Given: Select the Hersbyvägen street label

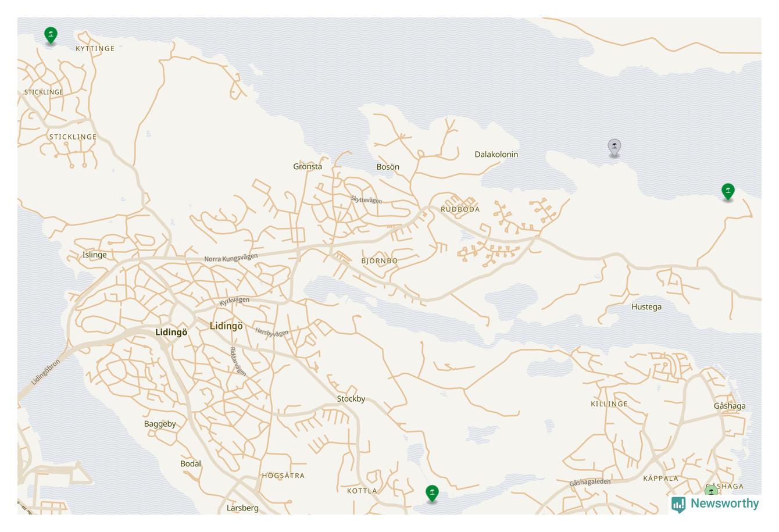Looking at the screenshot, I should [271, 333].
